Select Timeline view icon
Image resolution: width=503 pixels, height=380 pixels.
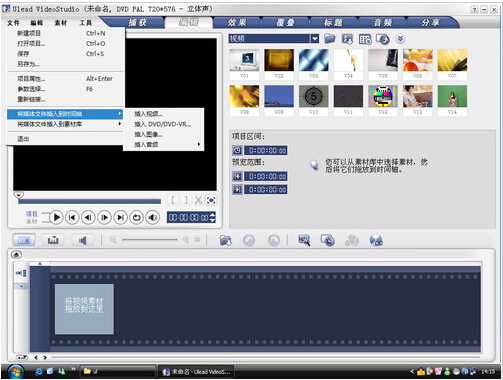pyautogui.click(x=53, y=240)
